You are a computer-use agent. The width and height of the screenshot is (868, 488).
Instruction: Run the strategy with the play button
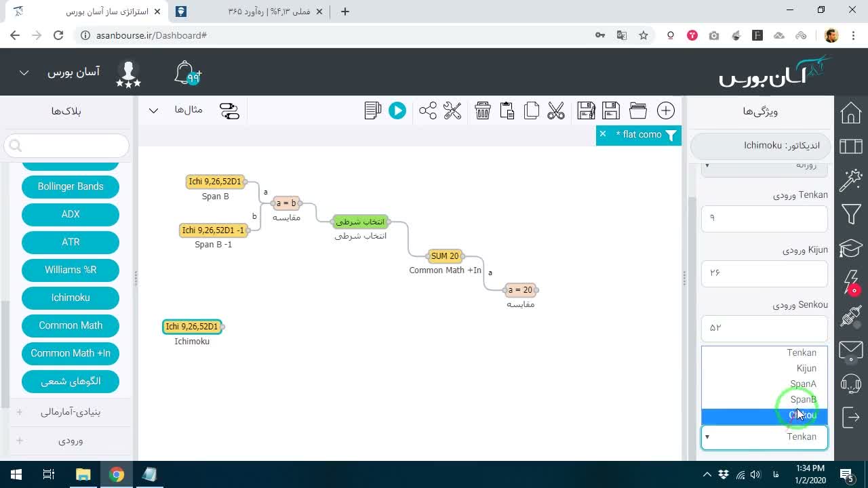click(397, 110)
